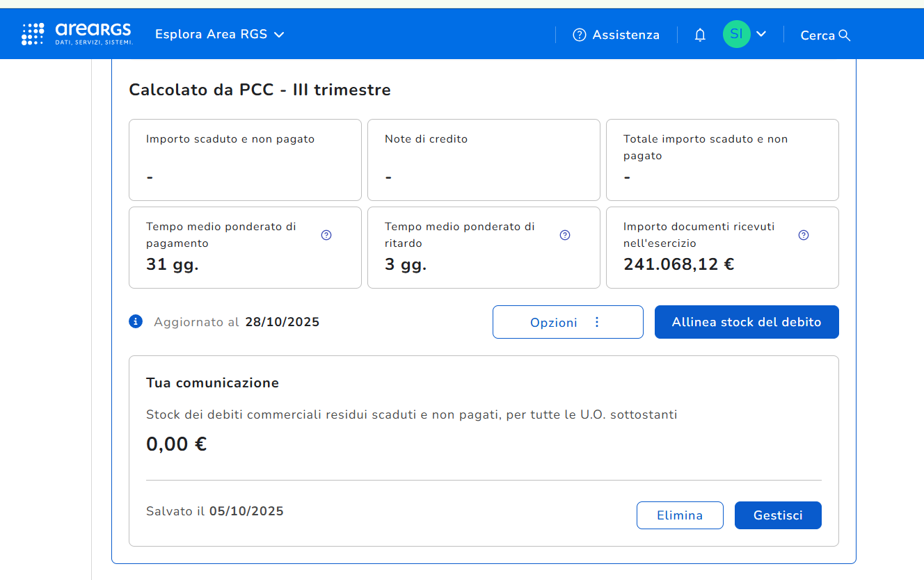Viewport: 924px width, 580px height.
Task: Click the green SI user avatar
Action: [x=736, y=34]
